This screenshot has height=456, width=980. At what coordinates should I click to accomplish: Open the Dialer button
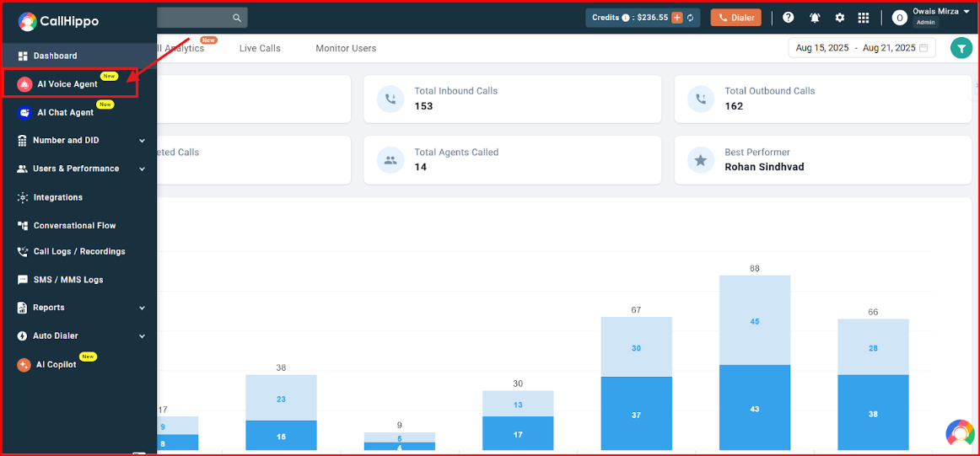(735, 18)
